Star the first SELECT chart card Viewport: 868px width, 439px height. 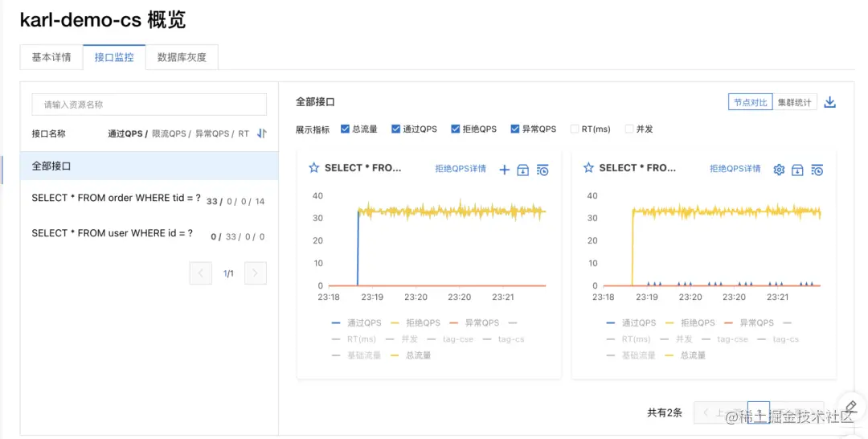click(314, 168)
